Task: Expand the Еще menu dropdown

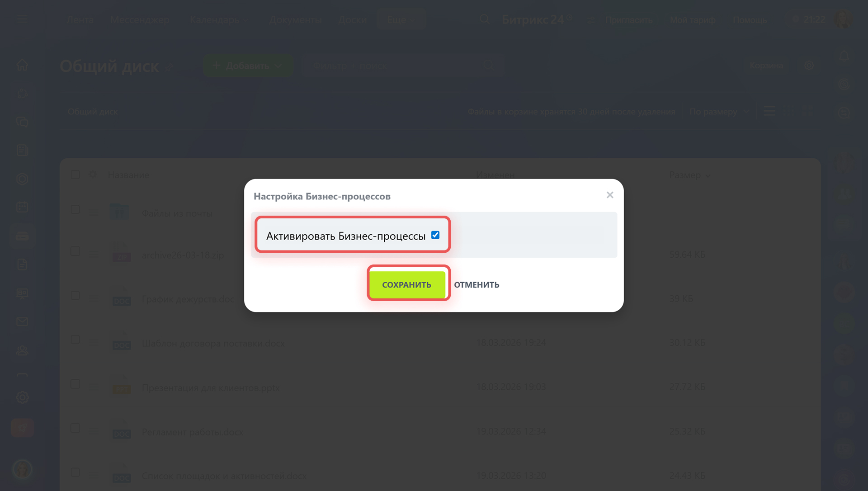Action: pos(401,19)
